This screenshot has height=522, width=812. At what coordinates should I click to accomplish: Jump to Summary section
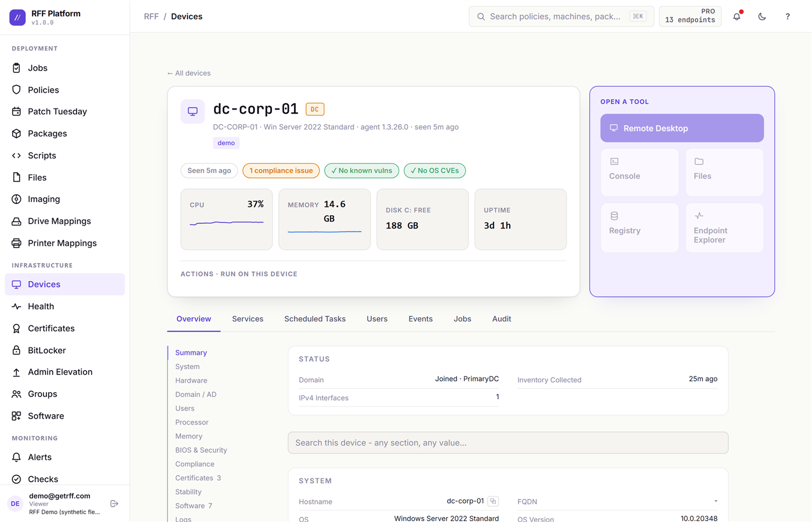click(x=191, y=353)
